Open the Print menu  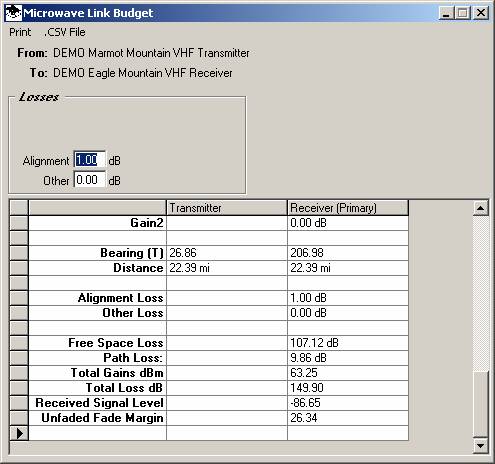pos(20,32)
